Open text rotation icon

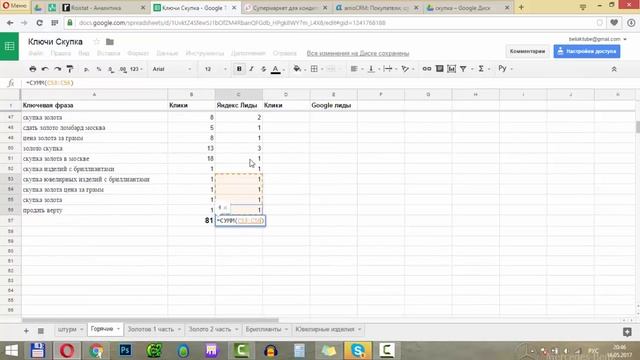click(405, 69)
